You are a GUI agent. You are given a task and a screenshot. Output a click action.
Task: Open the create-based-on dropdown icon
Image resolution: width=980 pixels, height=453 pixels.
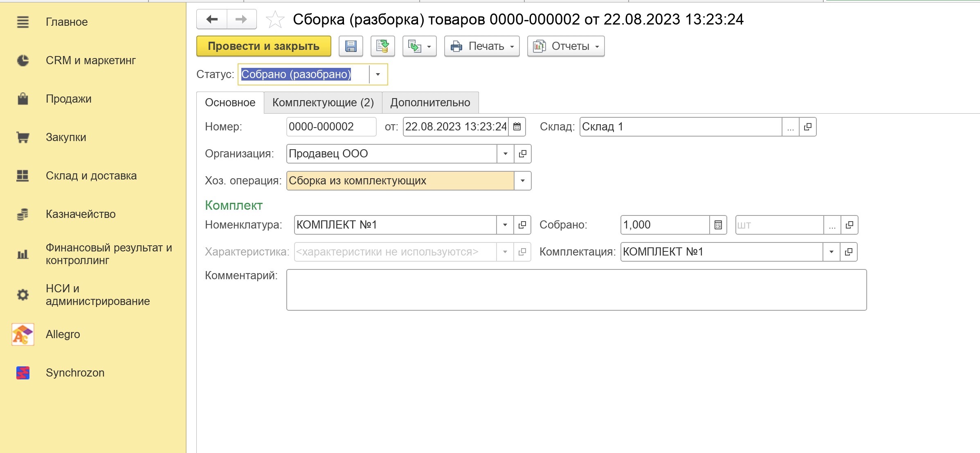[420, 46]
